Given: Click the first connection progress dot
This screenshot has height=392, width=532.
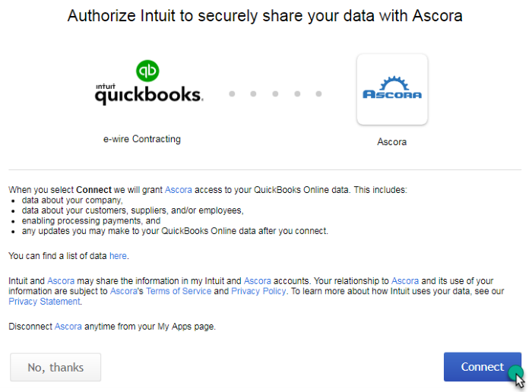Looking at the screenshot, I should 232,94.
